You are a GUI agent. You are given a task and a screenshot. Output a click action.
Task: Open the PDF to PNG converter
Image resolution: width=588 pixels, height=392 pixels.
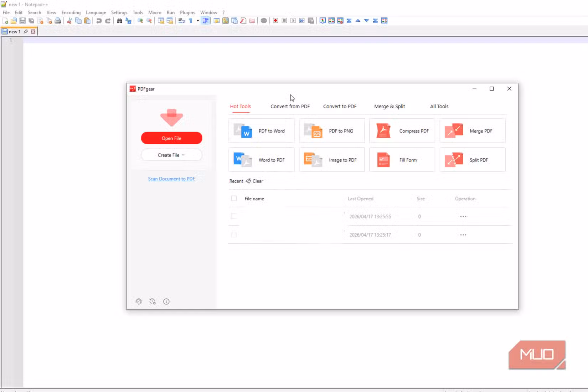click(x=332, y=131)
